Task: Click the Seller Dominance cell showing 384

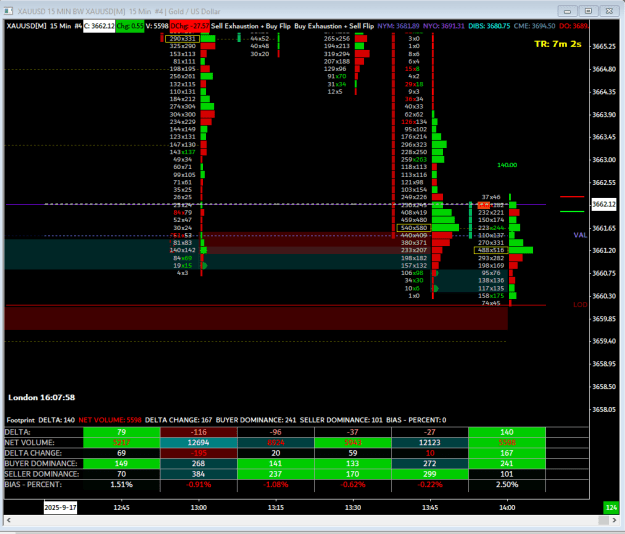Action: click(199, 474)
